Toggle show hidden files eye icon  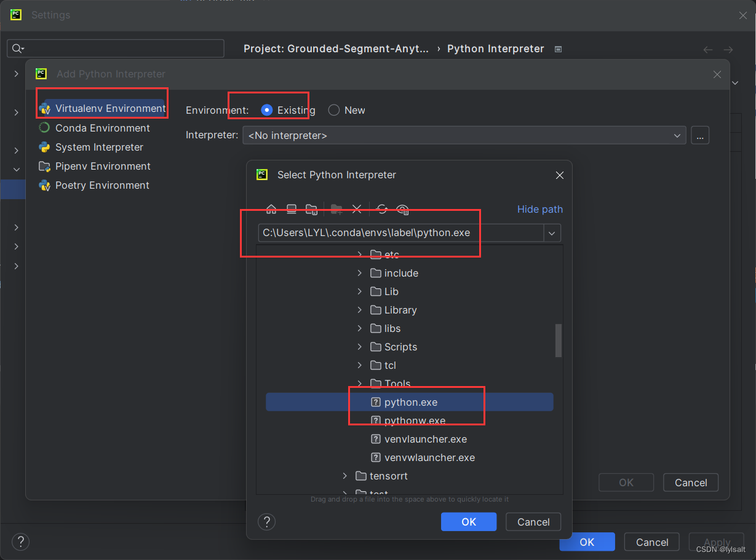403,209
